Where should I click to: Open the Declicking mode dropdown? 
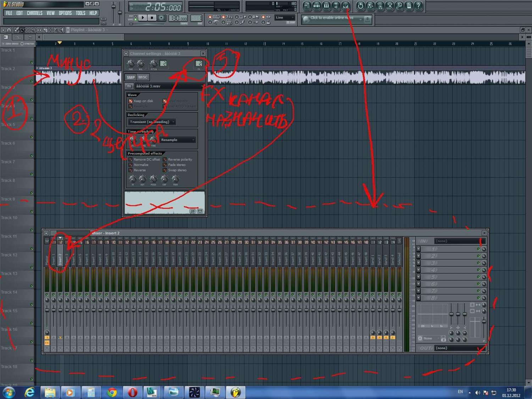(x=152, y=122)
